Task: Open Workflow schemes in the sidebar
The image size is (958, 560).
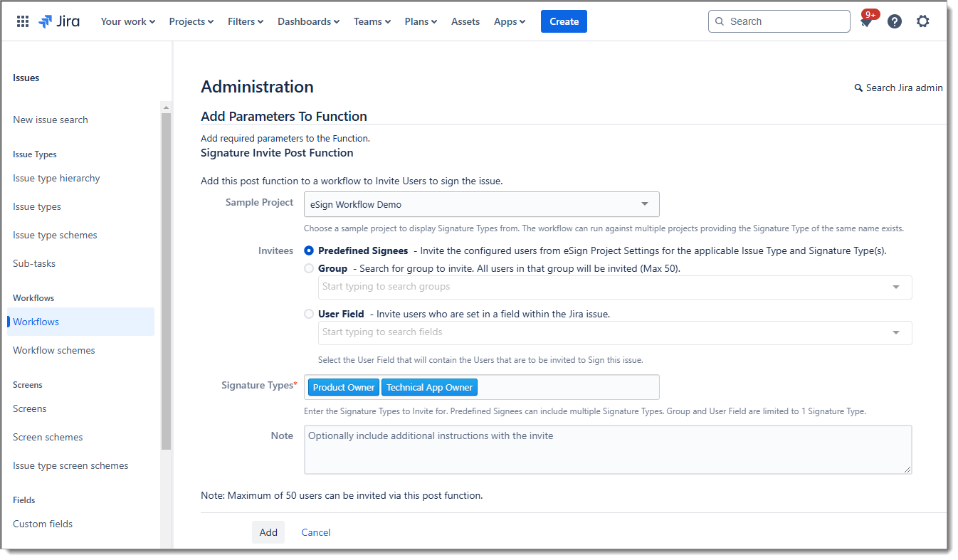Action: (x=54, y=350)
